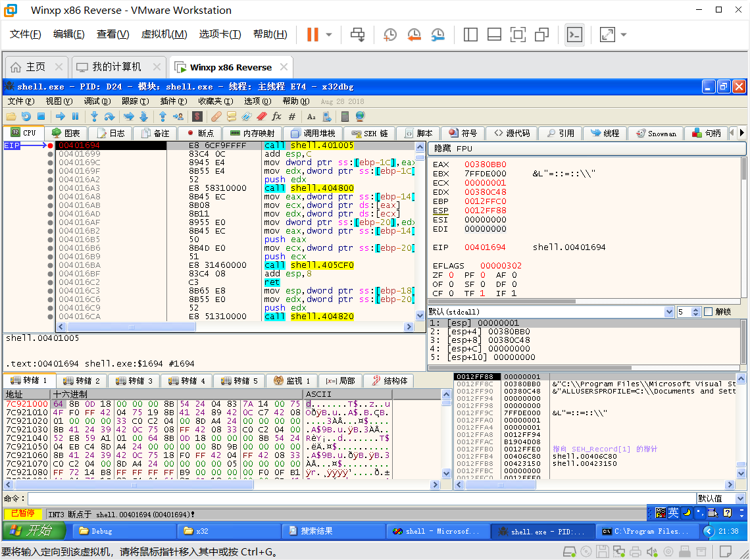Click VMware full screen icon
750x560 pixels.
(x=518, y=34)
